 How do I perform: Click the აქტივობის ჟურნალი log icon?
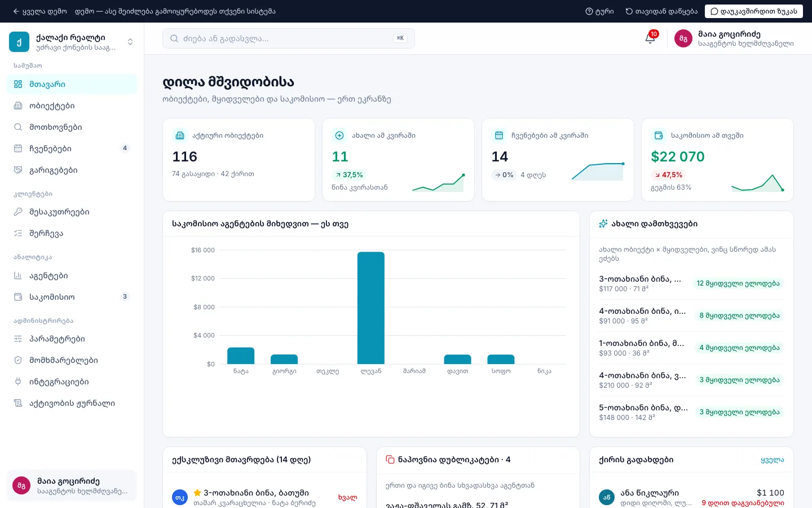18,403
